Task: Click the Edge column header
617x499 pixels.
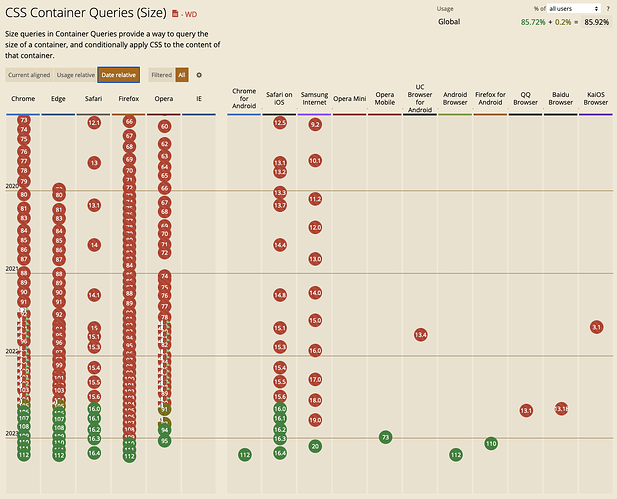Action: coord(58,98)
